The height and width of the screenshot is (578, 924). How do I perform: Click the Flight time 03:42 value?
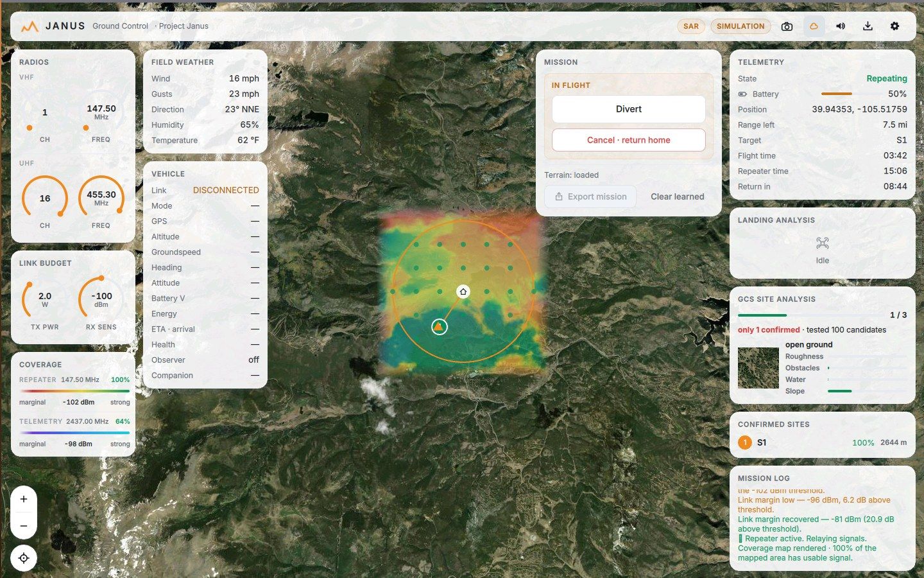click(895, 156)
